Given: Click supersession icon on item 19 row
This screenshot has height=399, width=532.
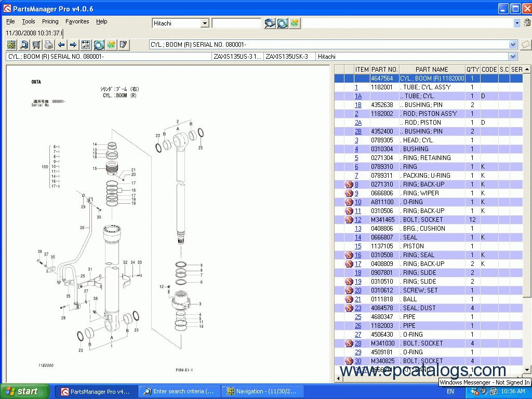Looking at the screenshot, I should 349,281.
